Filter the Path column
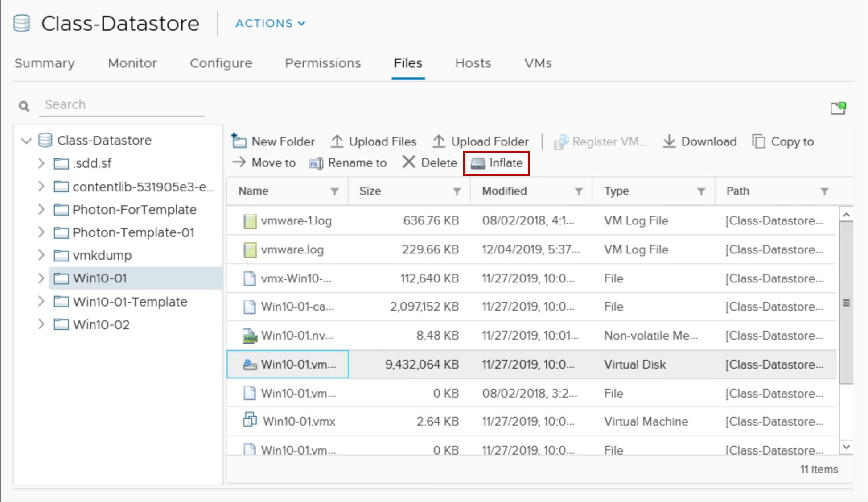 click(824, 191)
